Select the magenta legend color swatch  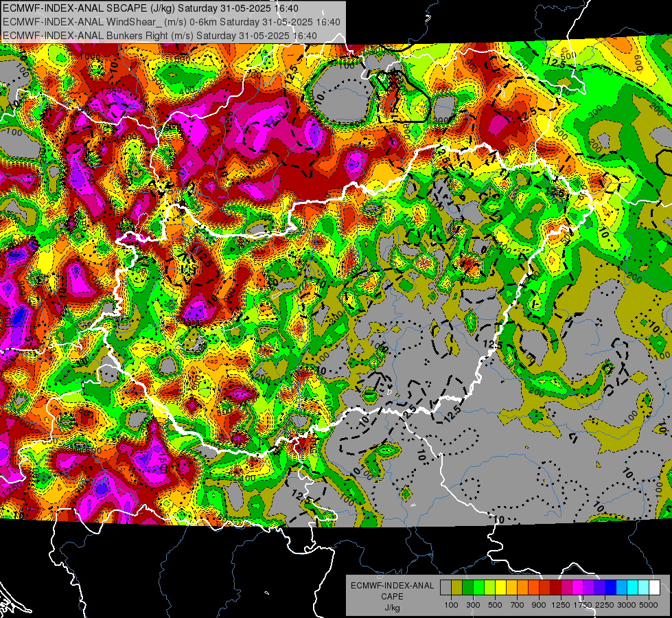[x=578, y=587]
